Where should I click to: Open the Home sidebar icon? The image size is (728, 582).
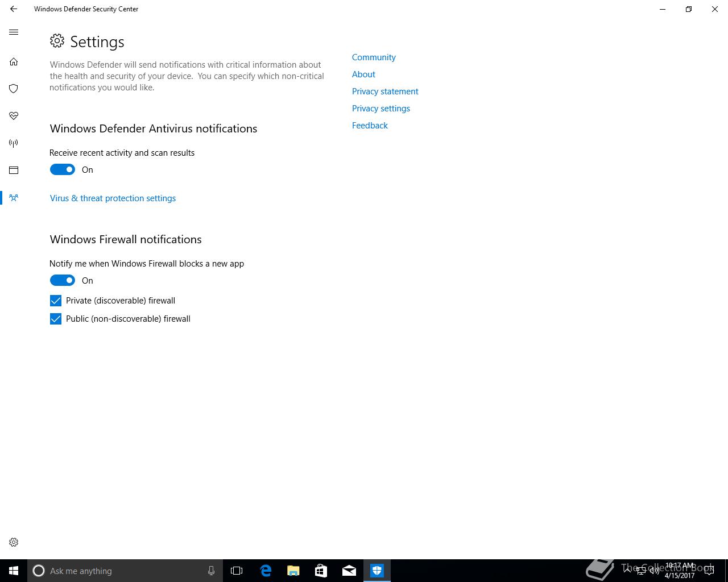(x=14, y=61)
